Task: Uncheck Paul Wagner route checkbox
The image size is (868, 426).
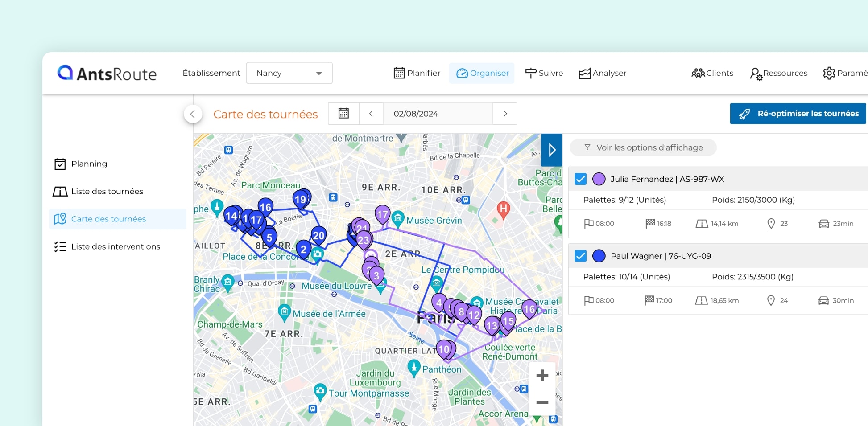Action: click(x=580, y=256)
